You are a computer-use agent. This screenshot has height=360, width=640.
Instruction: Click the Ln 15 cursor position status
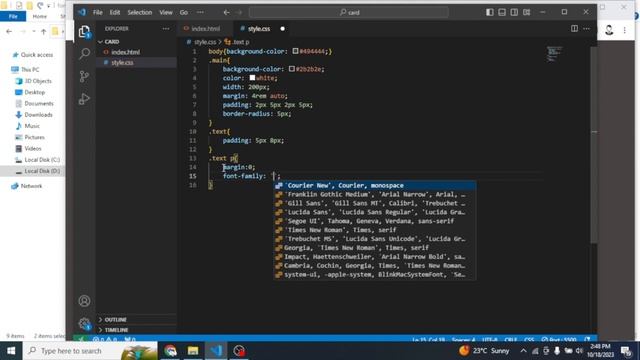coord(428,340)
